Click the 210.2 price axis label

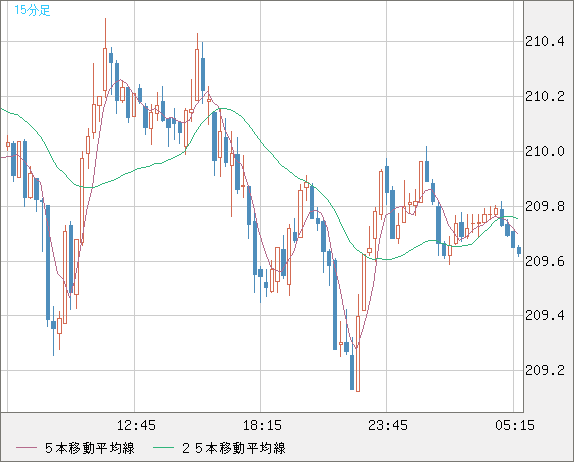pyautogui.click(x=545, y=97)
